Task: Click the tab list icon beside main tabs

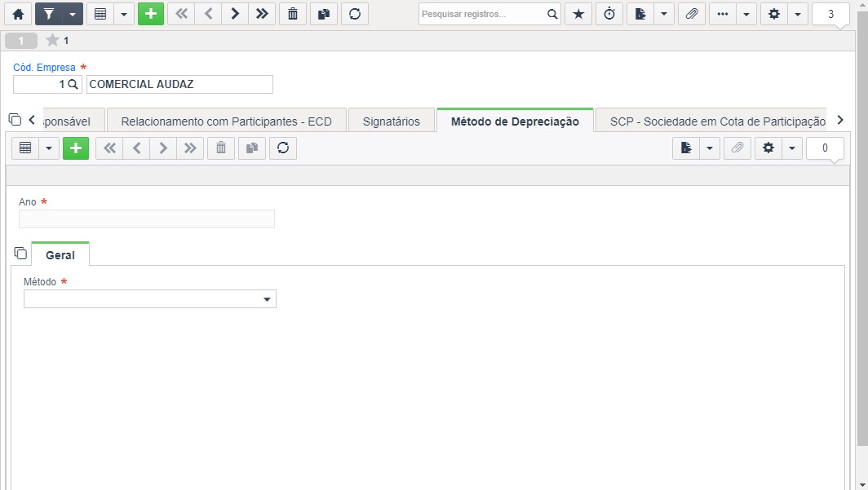Action: coord(15,120)
